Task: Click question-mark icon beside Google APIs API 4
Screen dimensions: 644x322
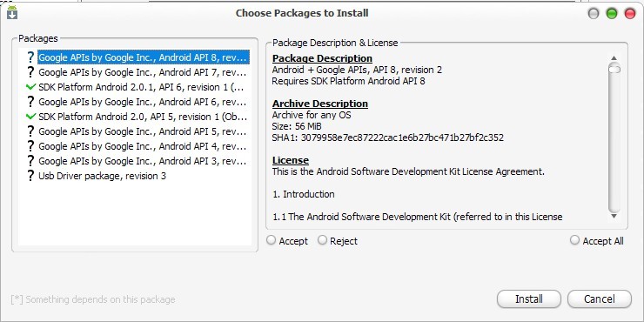Action: click(30, 146)
